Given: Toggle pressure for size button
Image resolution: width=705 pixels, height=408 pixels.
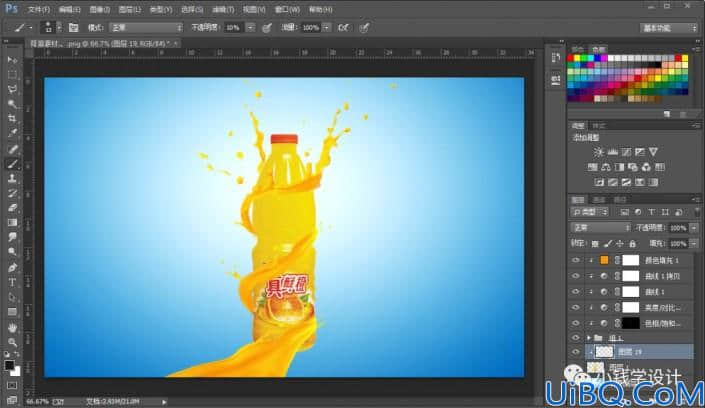Looking at the screenshot, I should pos(365,27).
